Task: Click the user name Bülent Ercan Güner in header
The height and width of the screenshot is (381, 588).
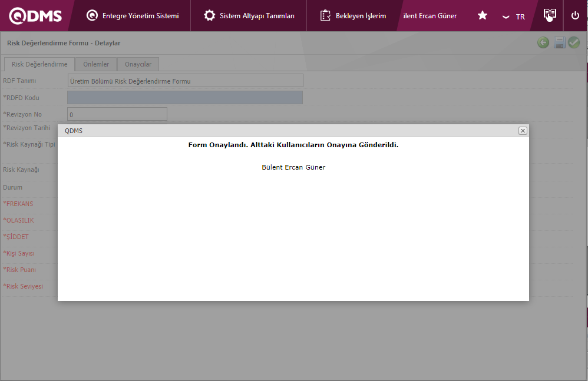Action: [x=430, y=16]
